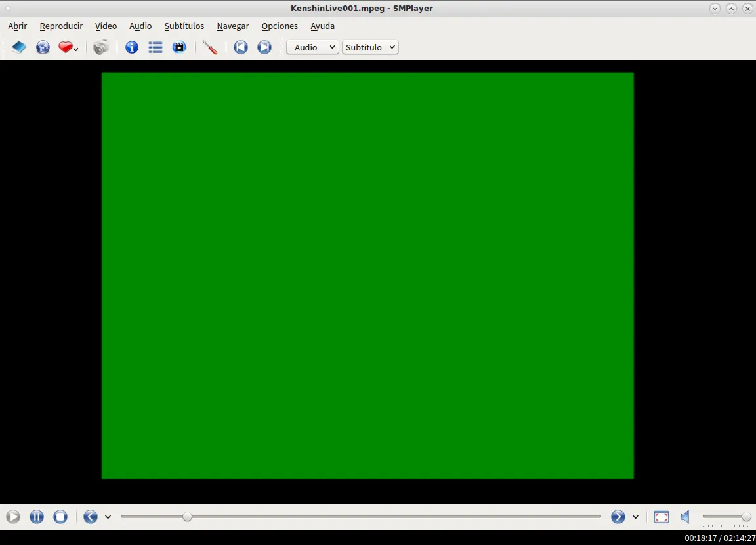The image size is (756, 545).
Task: Click the seek bar slider handle
Action: coord(188,517)
